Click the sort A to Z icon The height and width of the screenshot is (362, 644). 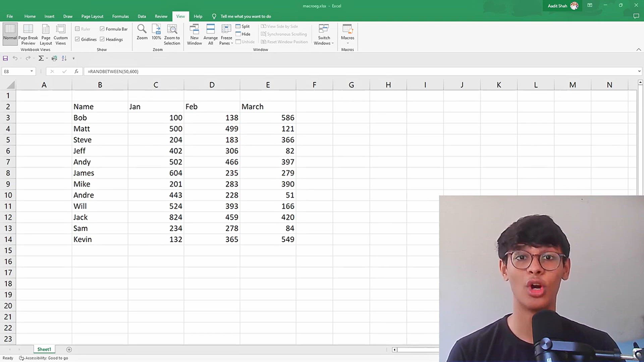[64, 58]
